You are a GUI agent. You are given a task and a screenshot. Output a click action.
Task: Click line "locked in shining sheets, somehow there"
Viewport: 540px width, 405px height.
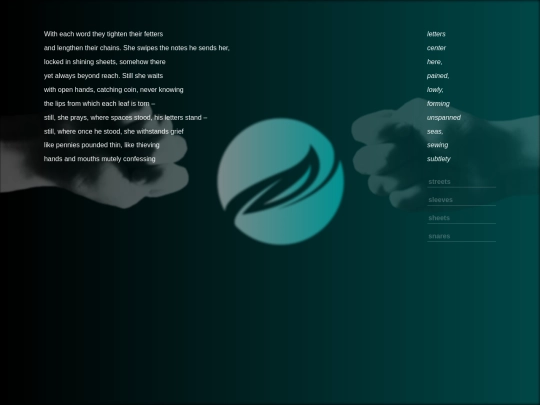point(104,62)
